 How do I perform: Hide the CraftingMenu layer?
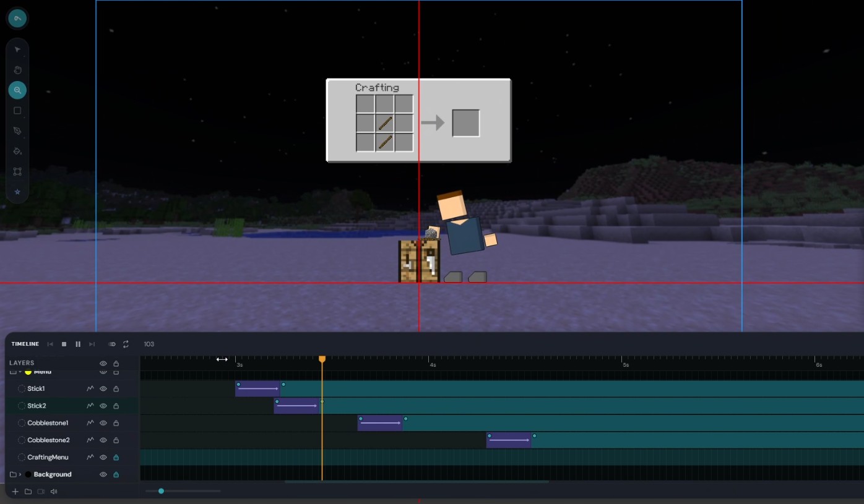click(x=103, y=458)
